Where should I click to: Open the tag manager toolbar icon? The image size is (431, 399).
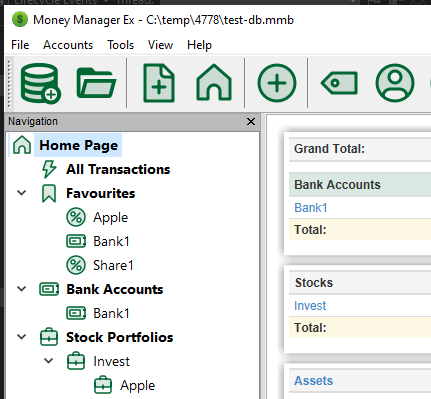339,83
